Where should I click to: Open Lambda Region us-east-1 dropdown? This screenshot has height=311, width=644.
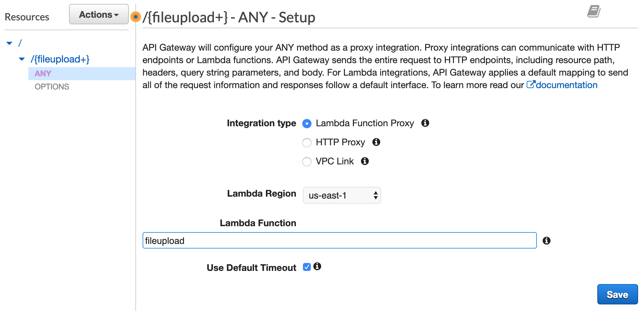pyautogui.click(x=342, y=195)
